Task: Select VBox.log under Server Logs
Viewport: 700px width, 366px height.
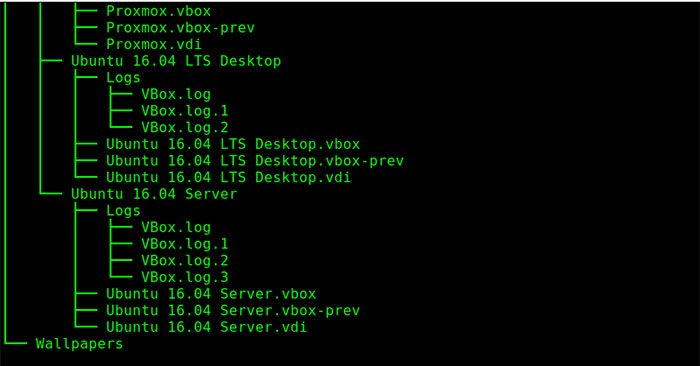Action: click(x=176, y=227)
